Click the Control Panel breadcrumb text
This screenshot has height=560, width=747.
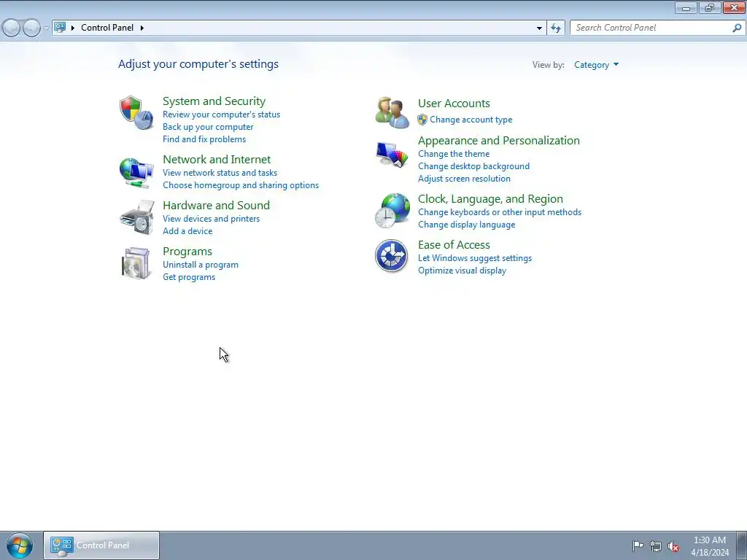107,28
